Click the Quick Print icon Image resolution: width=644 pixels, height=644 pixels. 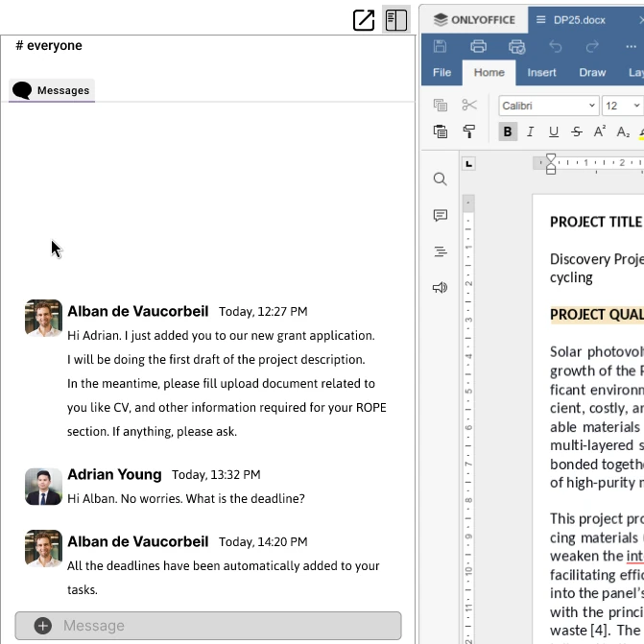pyautogui.click(x=516, y=46)
